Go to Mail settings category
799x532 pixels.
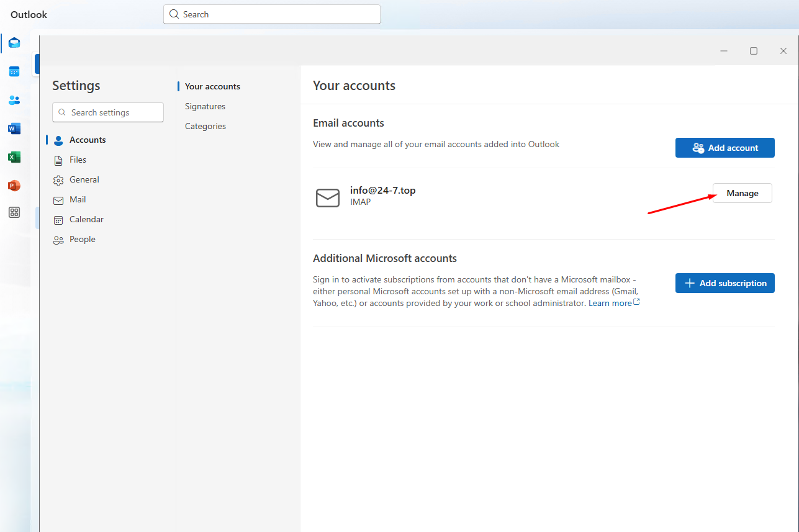coord(78,199)
